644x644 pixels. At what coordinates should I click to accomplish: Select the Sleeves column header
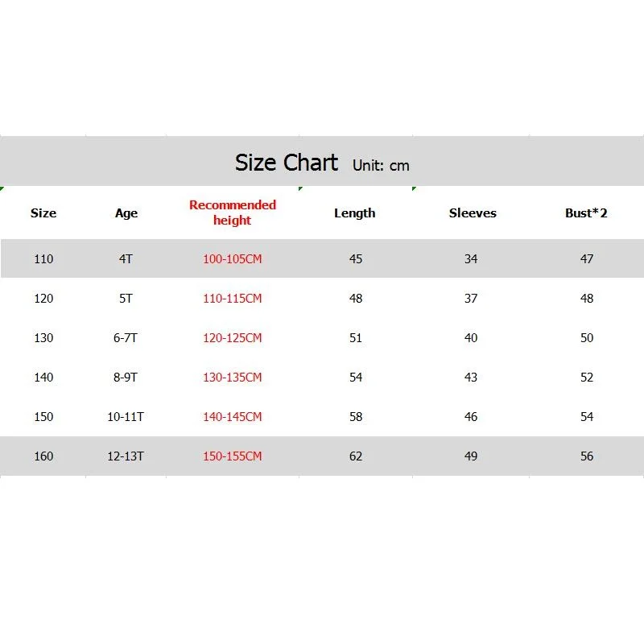pos(473,213)
